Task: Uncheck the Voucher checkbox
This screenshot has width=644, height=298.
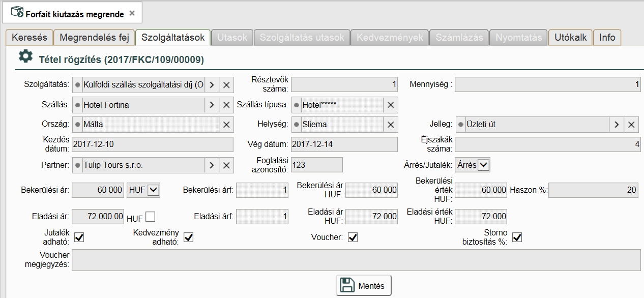Action: click(x=353, y=237)
